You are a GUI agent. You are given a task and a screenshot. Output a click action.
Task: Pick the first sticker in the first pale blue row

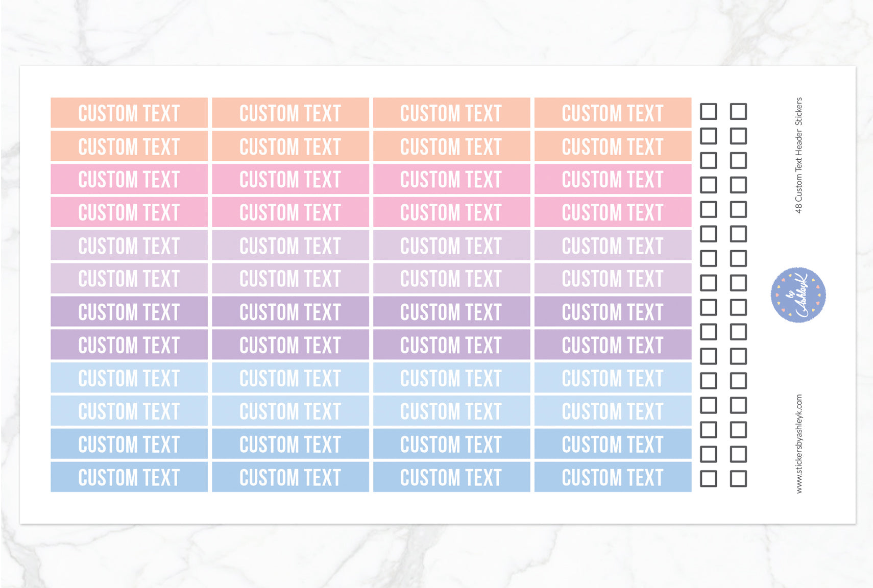[129, 378]
